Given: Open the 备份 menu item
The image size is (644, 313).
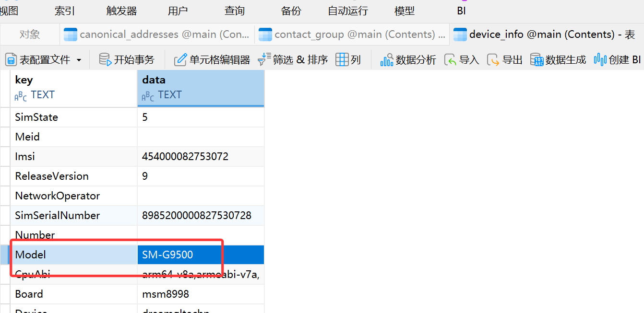Looking at the screenshot, I should pyautogui.click(x=291, y=11).
